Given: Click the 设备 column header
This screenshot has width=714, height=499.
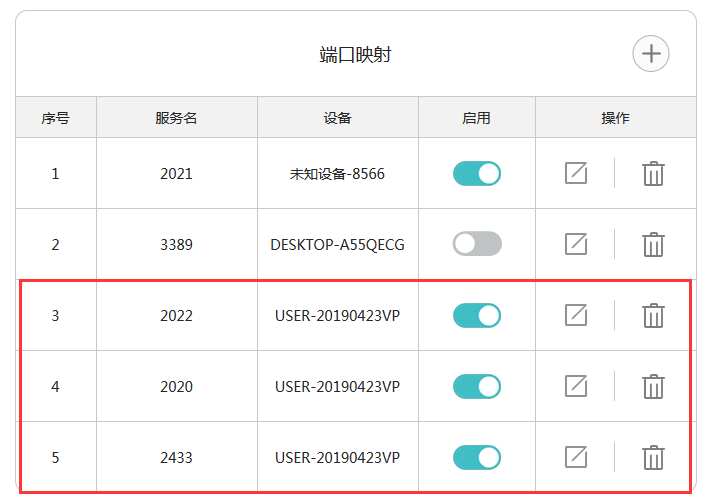Looking at the screenshot, I should coord(337,118).
